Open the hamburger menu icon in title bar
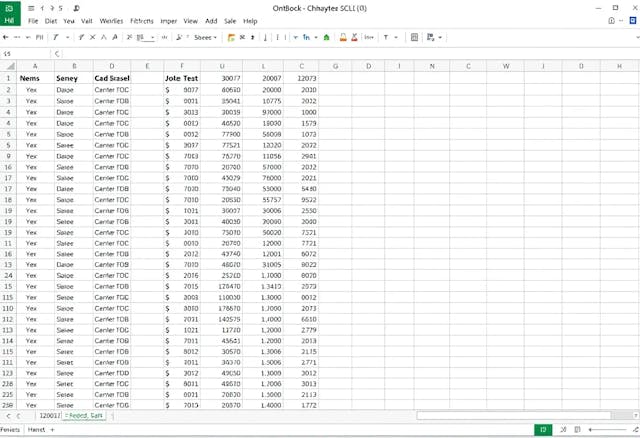640x438 pixels. coord(31,8)
